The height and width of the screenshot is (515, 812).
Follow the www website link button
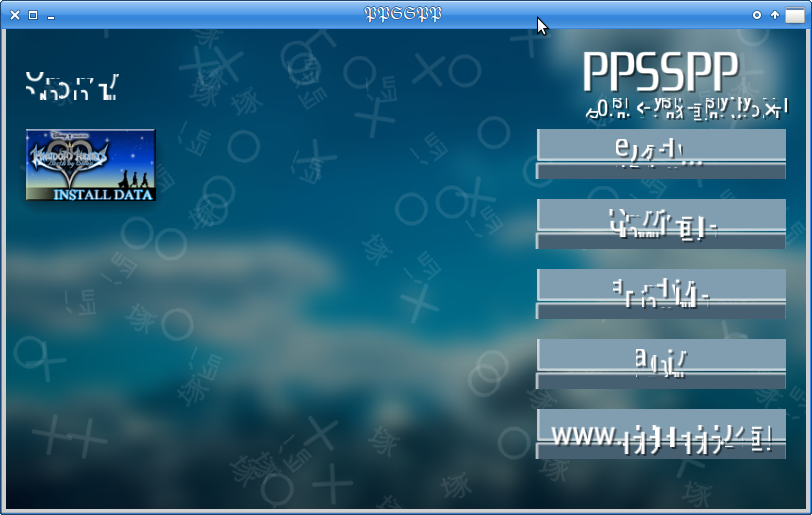tap(661, 434)
